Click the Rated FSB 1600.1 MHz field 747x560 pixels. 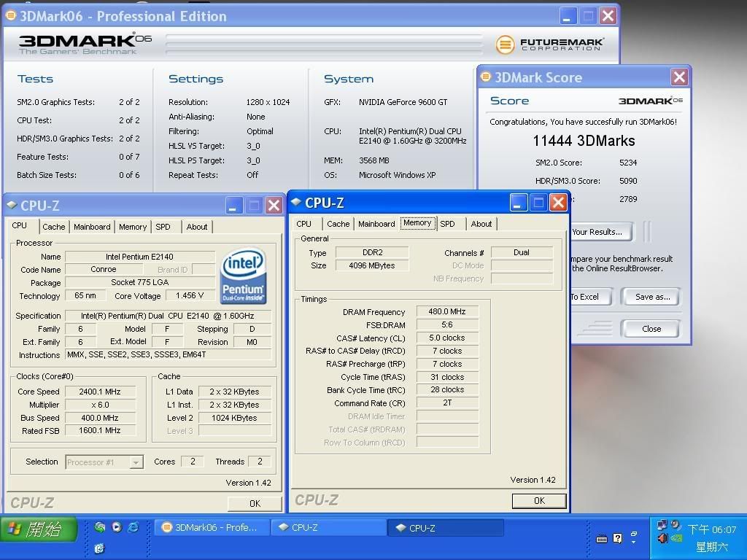click(x=100, y=430)
